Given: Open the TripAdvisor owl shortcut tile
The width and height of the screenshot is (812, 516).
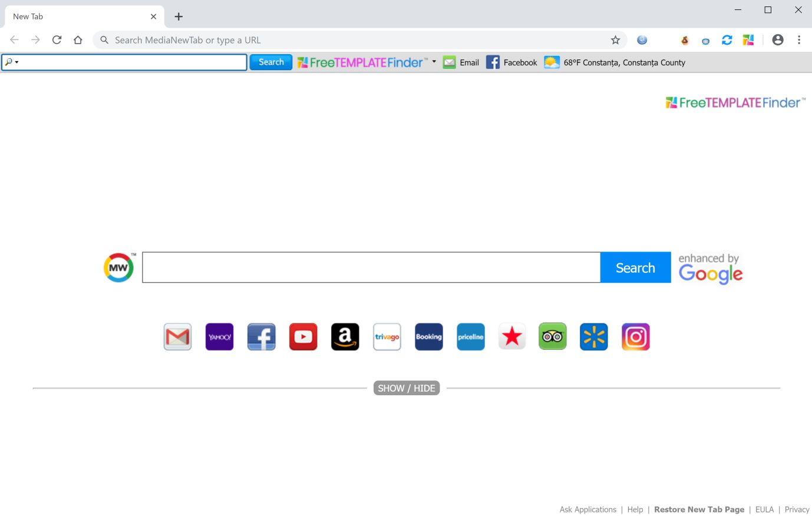Looking at the screenshot, I should 553,337.
